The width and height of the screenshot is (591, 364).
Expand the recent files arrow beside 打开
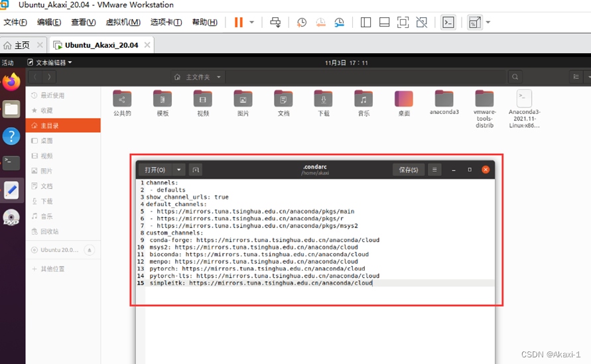coord(179,170)
